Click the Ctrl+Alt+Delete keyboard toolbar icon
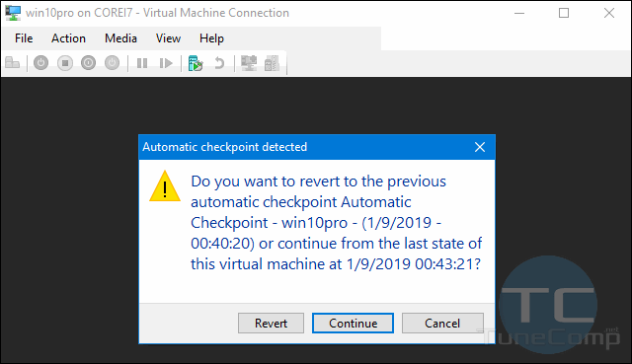The height and width of the screenshot is (364, 632). [x=13, y=63]
